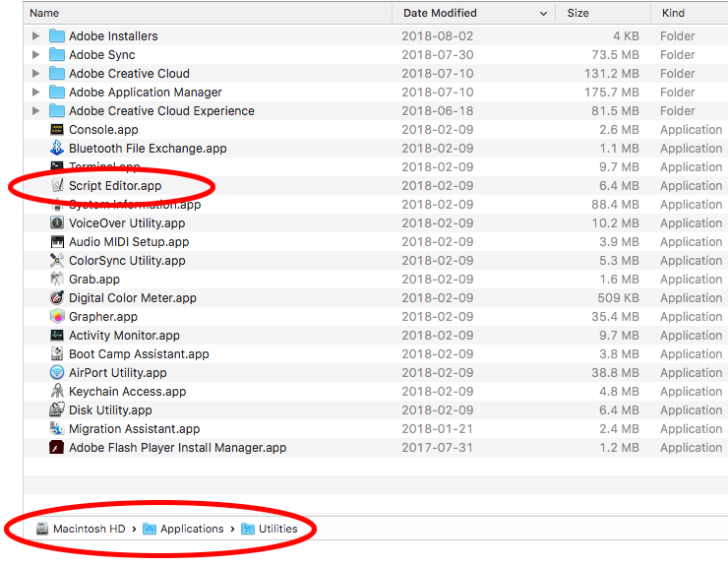
Task: Select the Console.app icon
Action: pos(57,130)
